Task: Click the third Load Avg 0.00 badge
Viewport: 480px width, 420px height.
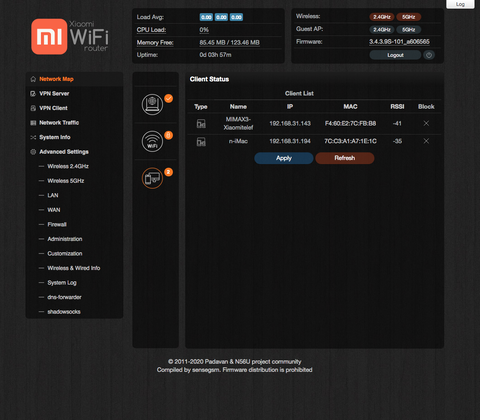Action: coord(236,17)
